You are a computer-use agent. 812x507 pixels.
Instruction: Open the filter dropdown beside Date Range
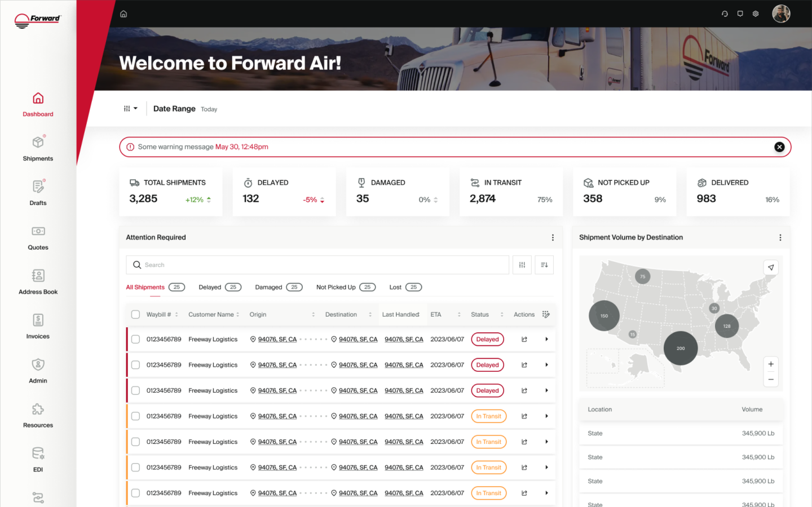coord(131,109)
